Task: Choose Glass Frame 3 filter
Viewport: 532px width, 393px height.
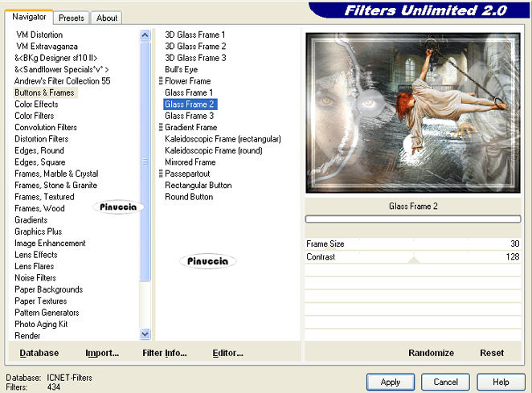Action: (x=190, y=116)
